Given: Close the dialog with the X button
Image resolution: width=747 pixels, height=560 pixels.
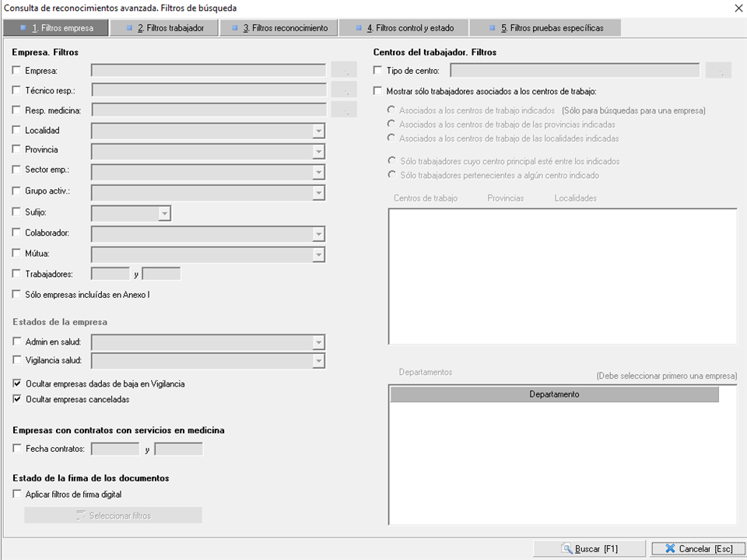Looking at the screenshot, I should 738,8.
